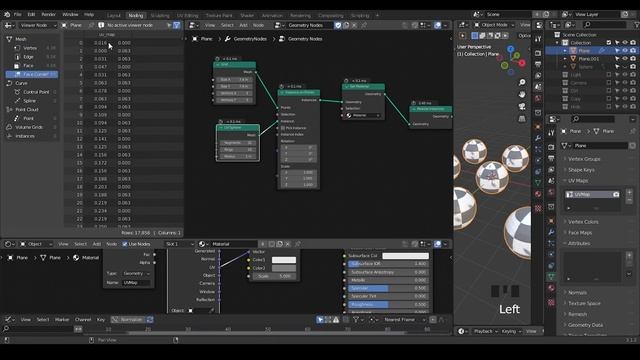The width and height of the screenshot is (640, 360).
Task: Adjust Roughness slider on Principled BSDF
Action: coord(388,304)
